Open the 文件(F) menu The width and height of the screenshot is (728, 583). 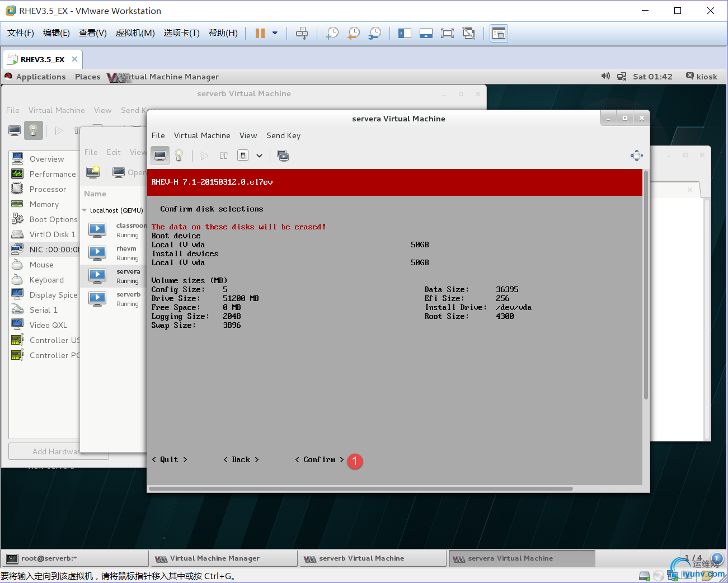coord(21,33)
